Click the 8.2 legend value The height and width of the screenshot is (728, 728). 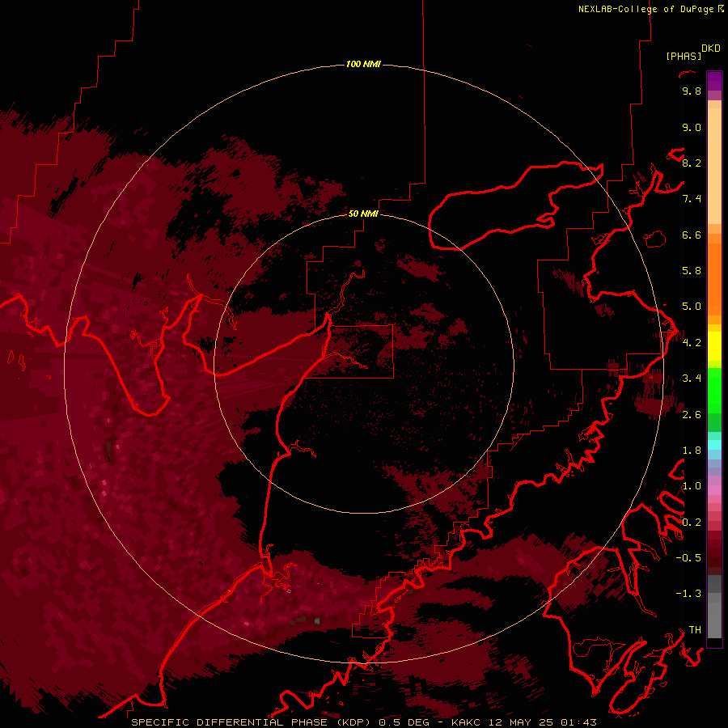coord(692,163)
